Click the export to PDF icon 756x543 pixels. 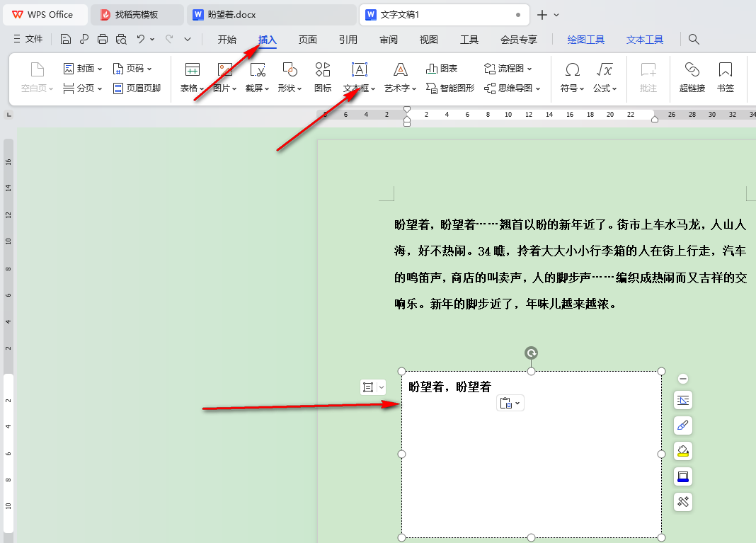(84, 39)
